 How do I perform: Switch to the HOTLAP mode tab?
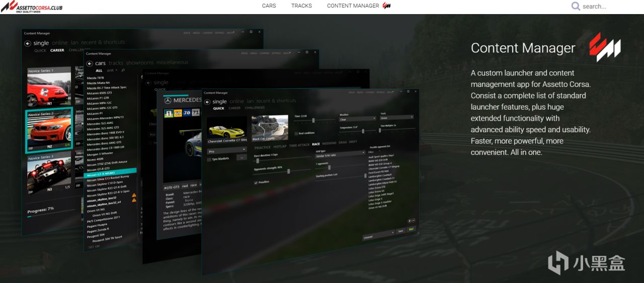tap(280, 146)
